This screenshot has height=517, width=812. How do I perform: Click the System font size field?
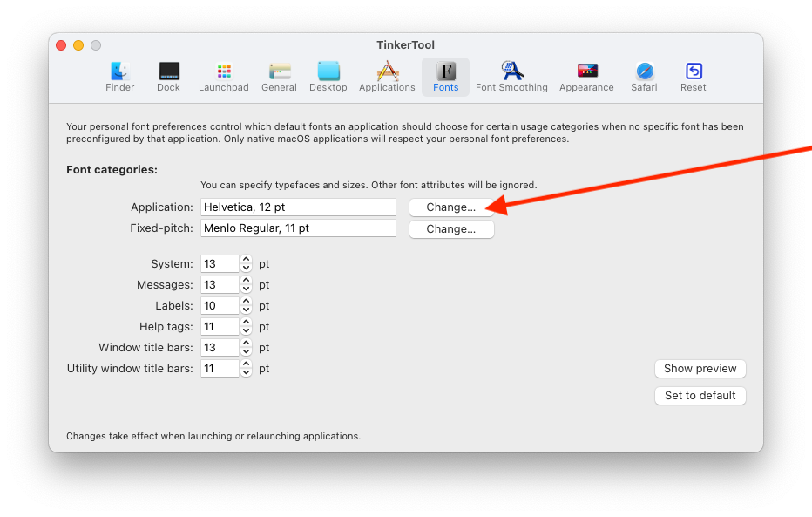coord(220,263)
